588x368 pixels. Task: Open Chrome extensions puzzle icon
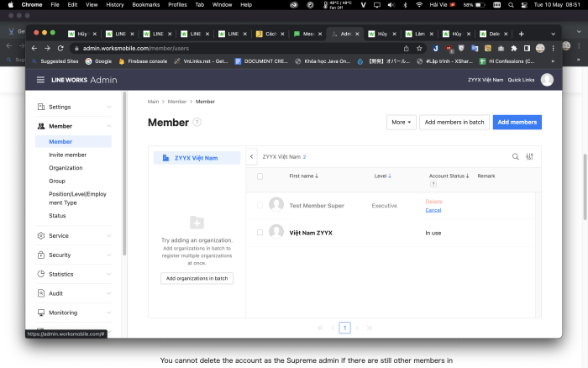tap(514, 49)
